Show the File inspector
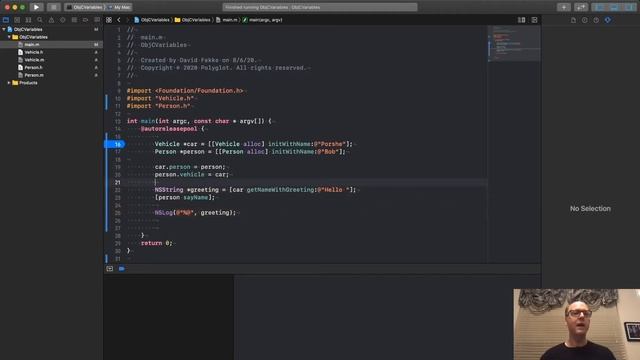Viewport: 640px width, 360px height. 573,20
